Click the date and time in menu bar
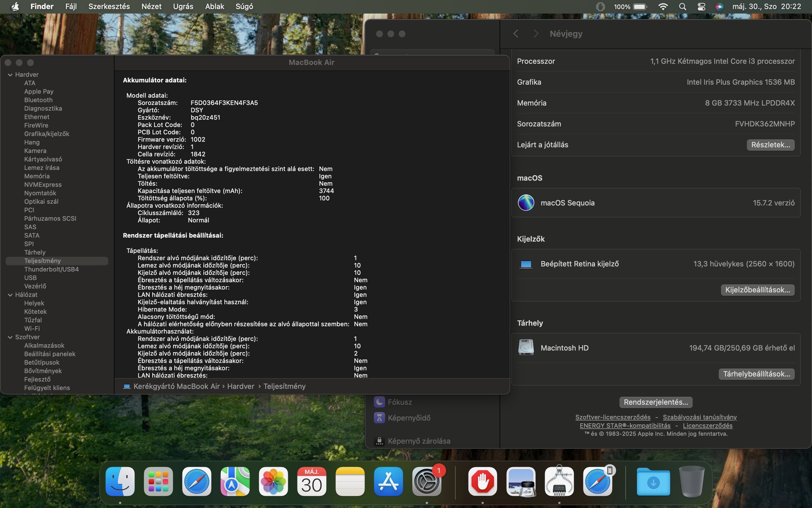The height and width of the screenshot is (508, 812). coord(767,6)
